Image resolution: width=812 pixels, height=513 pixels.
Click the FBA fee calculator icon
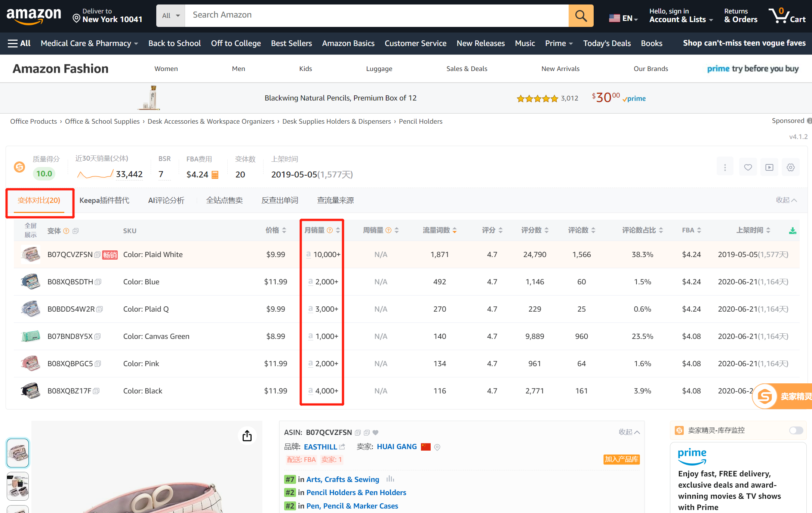pyautogui.click(x=215, y=174)
